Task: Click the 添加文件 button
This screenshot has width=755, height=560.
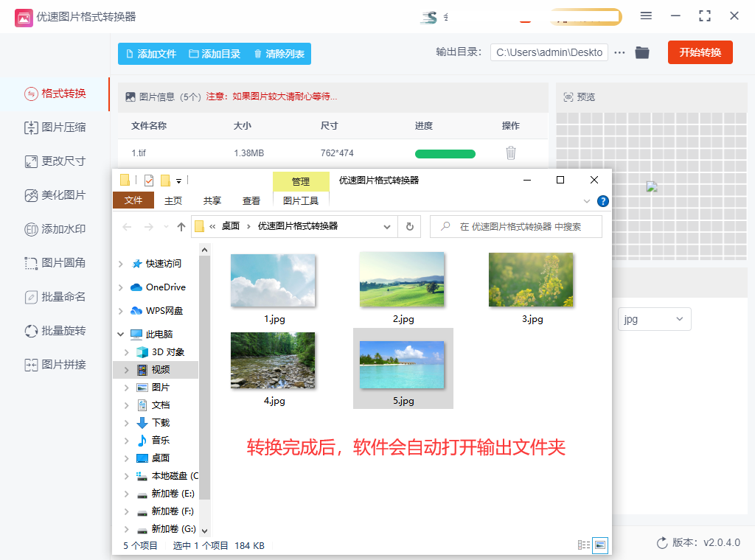Action: tap(150, 54)
